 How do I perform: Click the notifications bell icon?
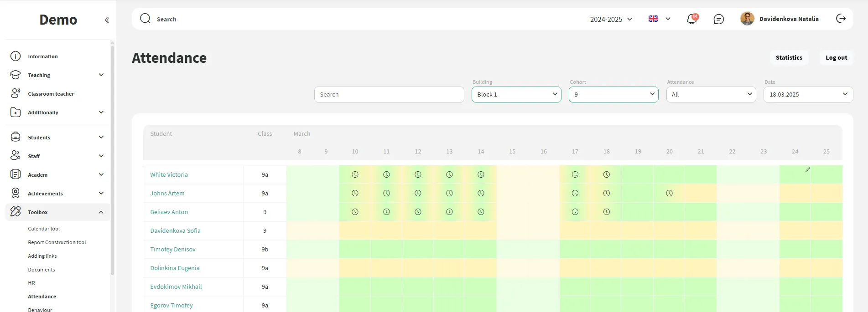coord(691,19)
